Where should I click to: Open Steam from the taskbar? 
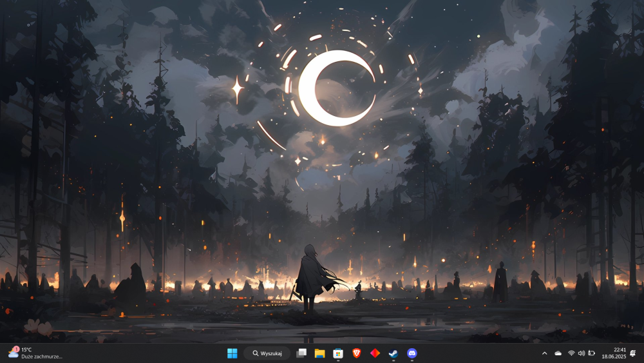[x=393, y=353]
